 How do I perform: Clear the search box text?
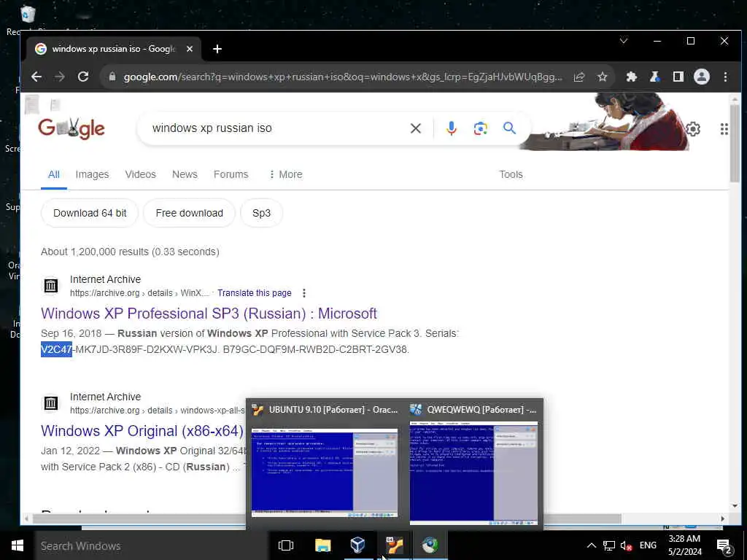point(415,128)
